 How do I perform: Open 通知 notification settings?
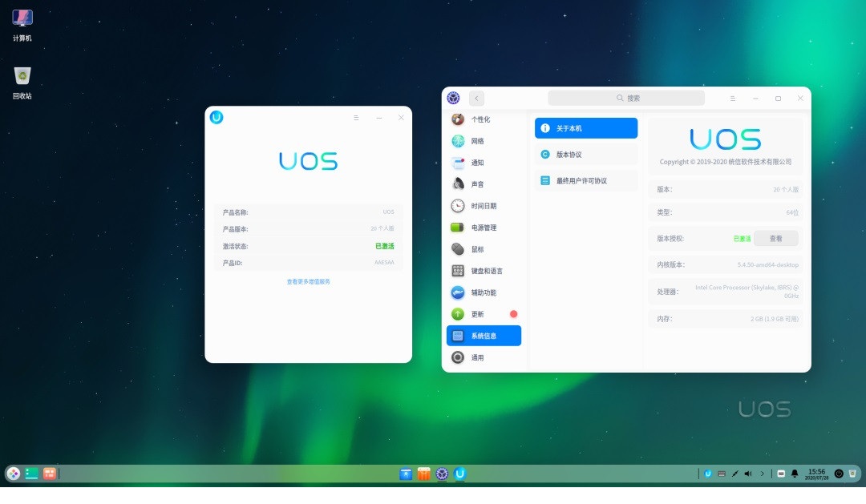pyautogui.click(x=484, y=163)
